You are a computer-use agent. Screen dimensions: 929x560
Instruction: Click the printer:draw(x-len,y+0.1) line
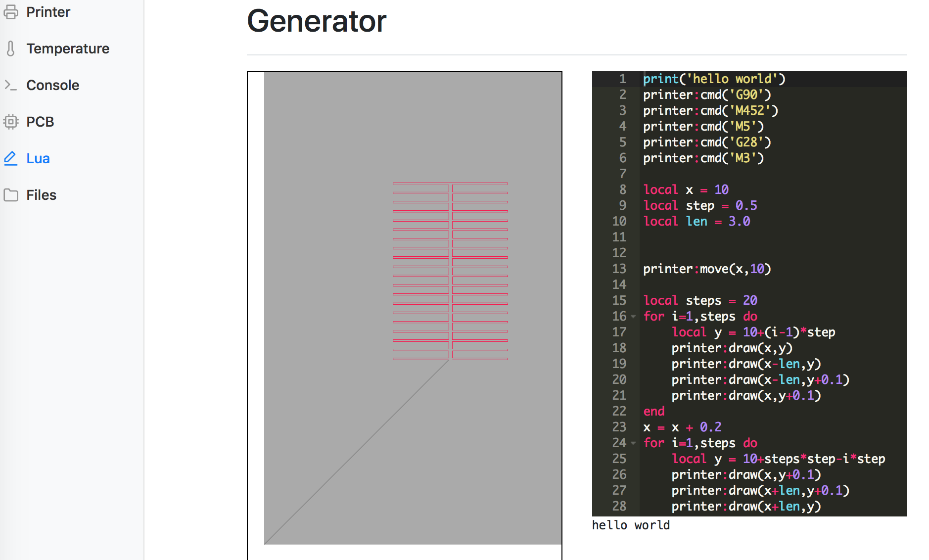coord(760,380)
